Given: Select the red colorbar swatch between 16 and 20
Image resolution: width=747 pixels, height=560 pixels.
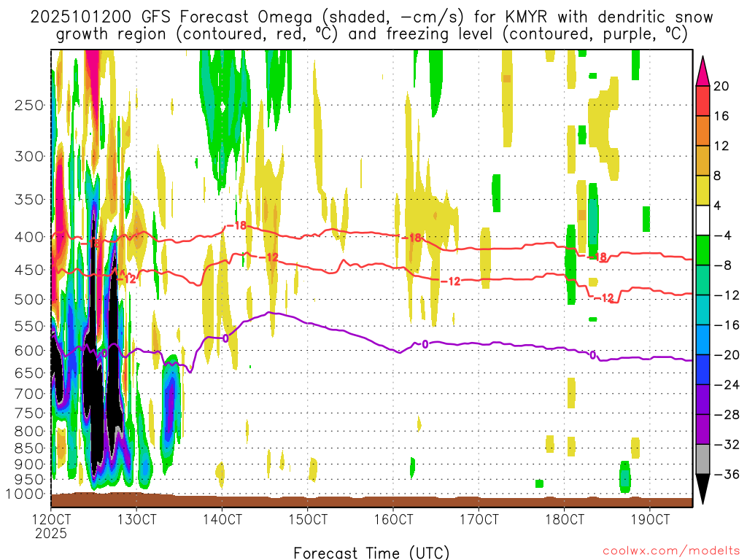Looking at the screenshot, I should 703,101.
